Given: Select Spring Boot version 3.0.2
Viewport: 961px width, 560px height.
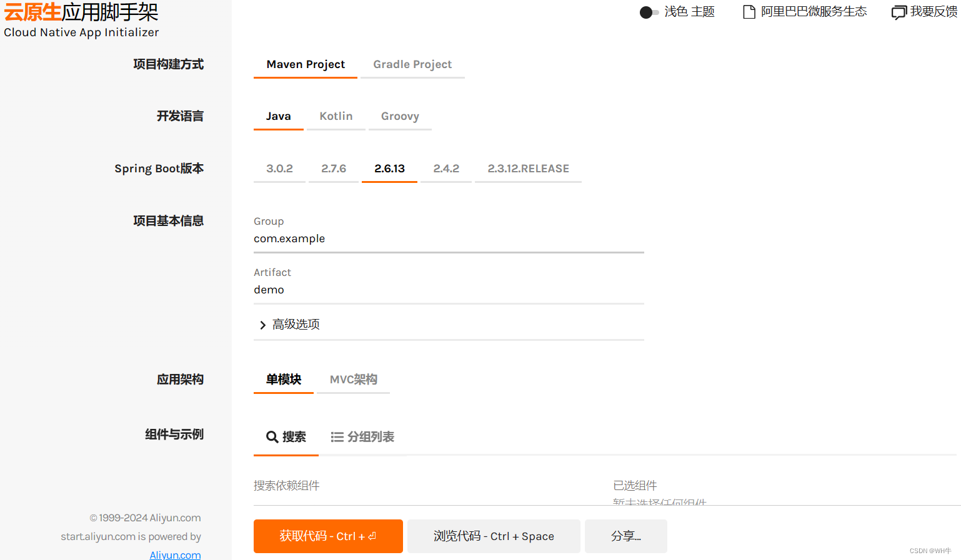Looking at the screenshot, I should 279,169.
